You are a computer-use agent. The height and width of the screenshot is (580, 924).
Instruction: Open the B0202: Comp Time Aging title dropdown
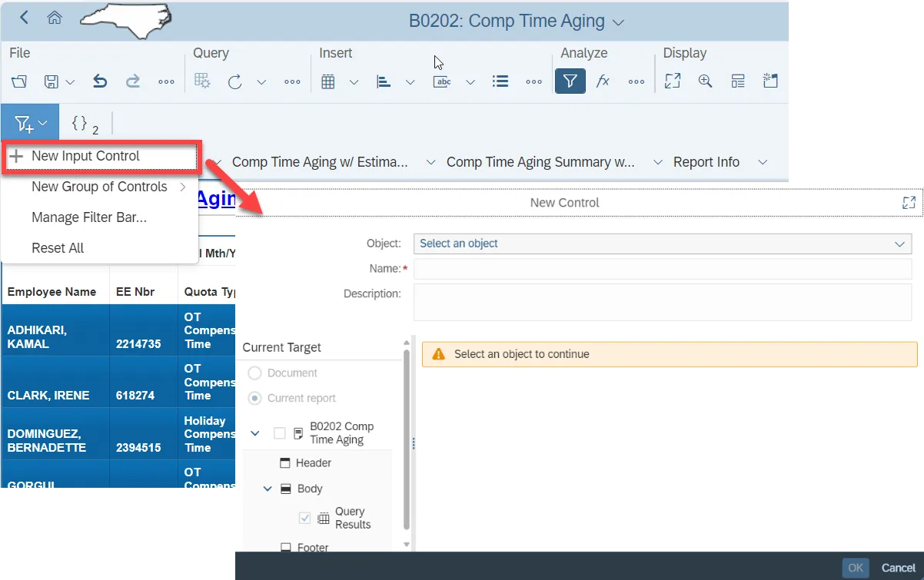(x=620, y=22)
